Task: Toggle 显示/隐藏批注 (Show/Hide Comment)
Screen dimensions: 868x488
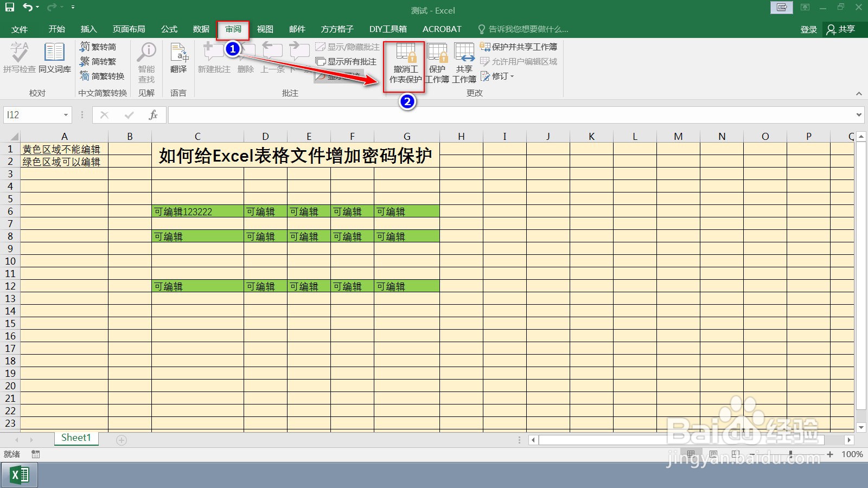Action: pyautogui.click(x=346, y=47)
